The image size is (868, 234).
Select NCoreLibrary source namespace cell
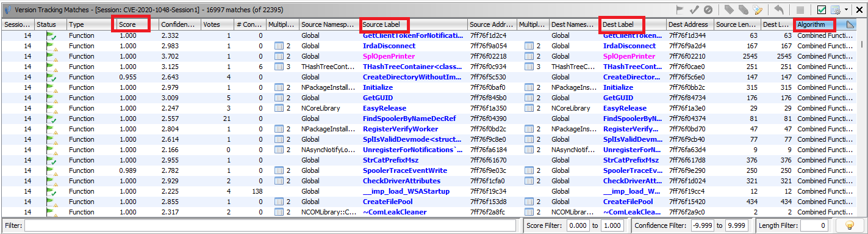[x=329, y=108]
